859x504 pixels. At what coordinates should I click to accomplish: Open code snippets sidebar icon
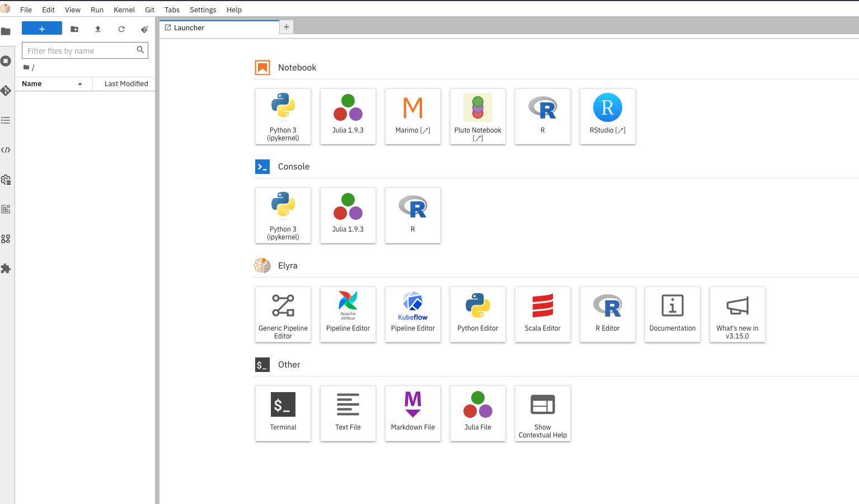coord(6,150)
